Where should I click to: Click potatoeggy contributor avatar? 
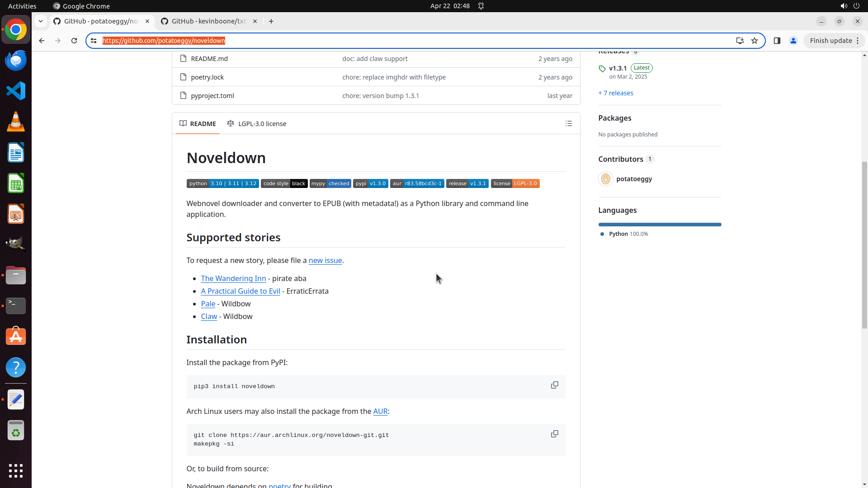(x=605, y=179)
